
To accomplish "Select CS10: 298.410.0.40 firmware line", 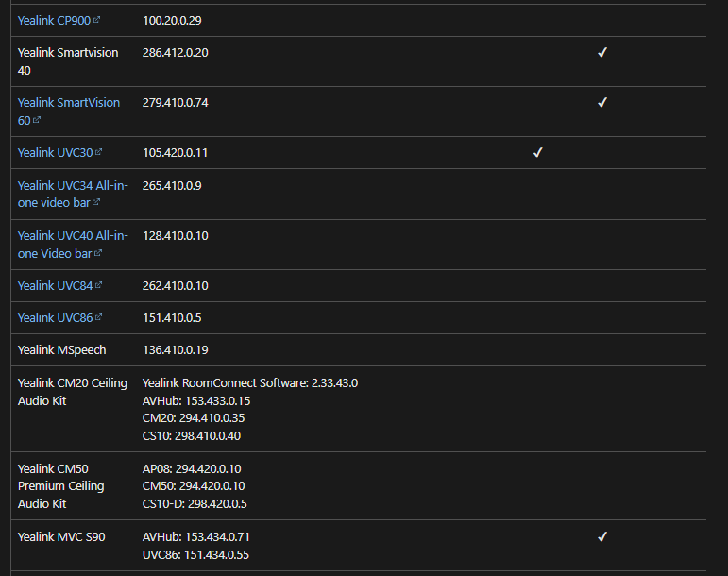I will [x=192, y=436].
